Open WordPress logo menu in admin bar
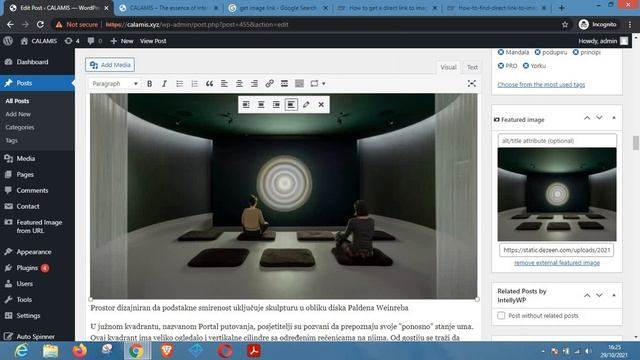 coord(8,41)
